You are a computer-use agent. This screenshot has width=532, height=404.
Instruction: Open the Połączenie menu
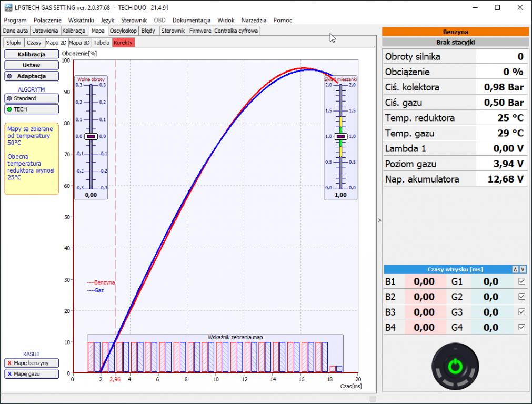pos(47,20)
